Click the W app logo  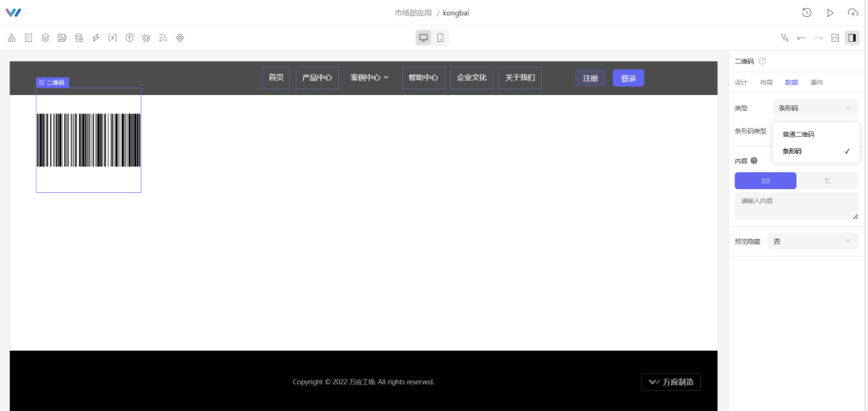pos(14,12)
